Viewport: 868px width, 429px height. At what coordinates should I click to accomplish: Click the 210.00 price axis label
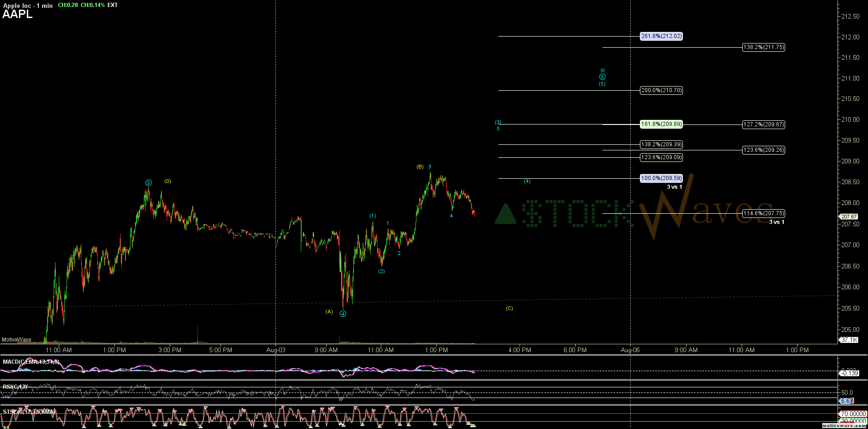tap(850, 119)
